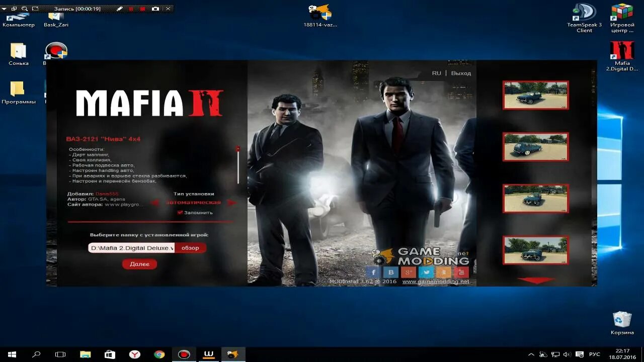
Task: Open YouTube social link in installer
Action: click(461, 273)
